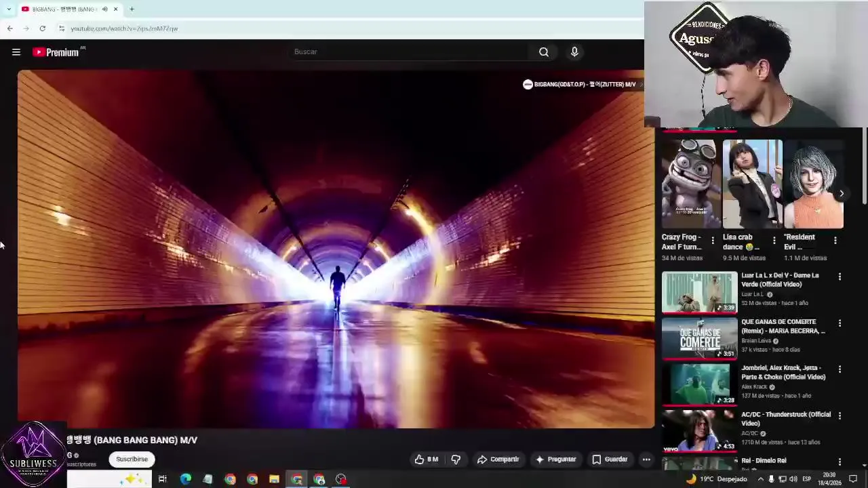
Task: Click the Preguntar sparkle button
Action: click(555, 459)
